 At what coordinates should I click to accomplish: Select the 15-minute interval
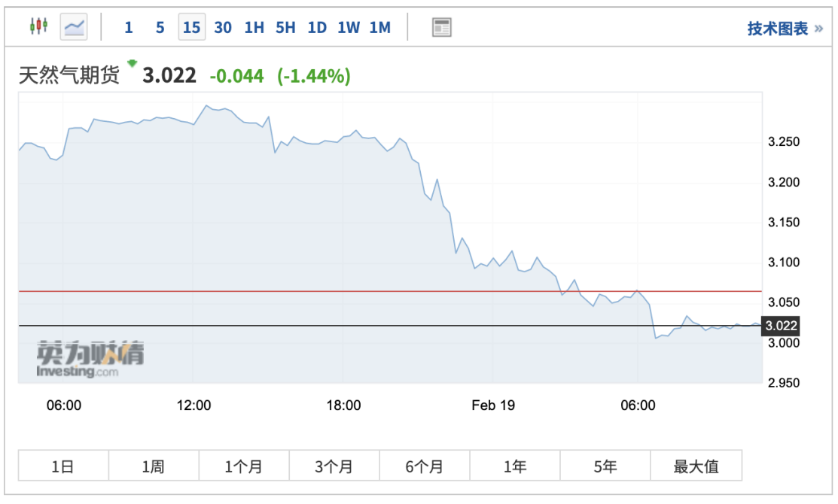click(x=191, y=28)
